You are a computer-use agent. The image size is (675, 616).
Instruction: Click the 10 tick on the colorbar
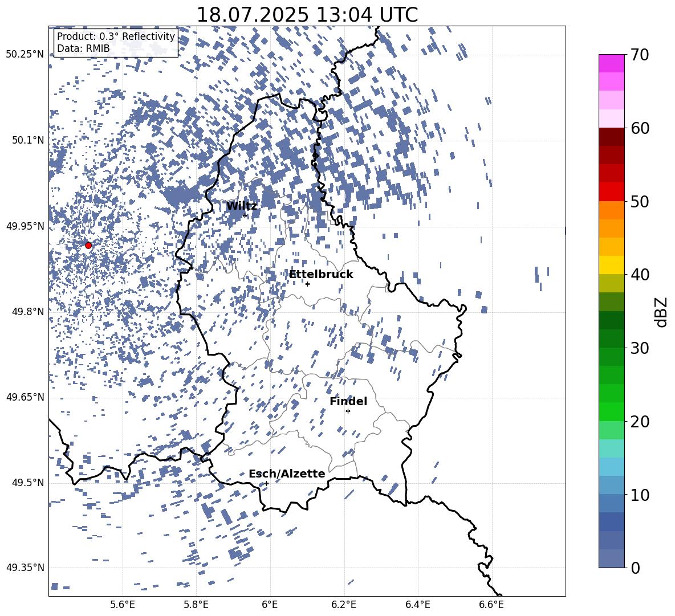(x=640, y=495)
